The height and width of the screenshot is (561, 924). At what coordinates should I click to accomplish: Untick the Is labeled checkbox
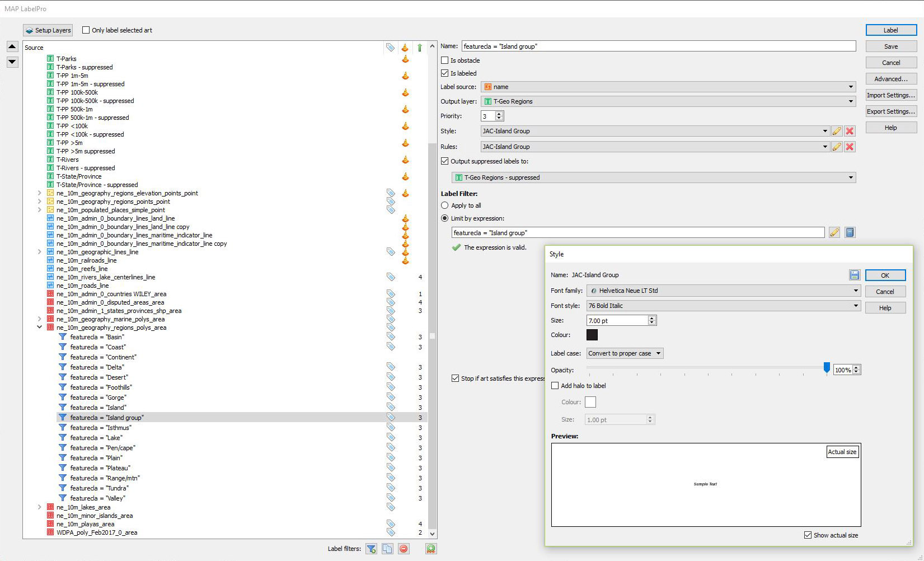[x=444, y=73]
